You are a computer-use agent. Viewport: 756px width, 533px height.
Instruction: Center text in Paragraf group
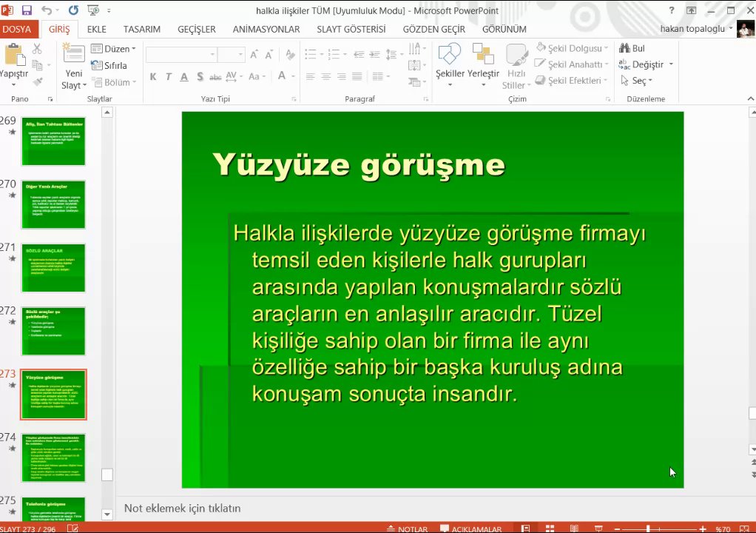[x=326, y=76]
